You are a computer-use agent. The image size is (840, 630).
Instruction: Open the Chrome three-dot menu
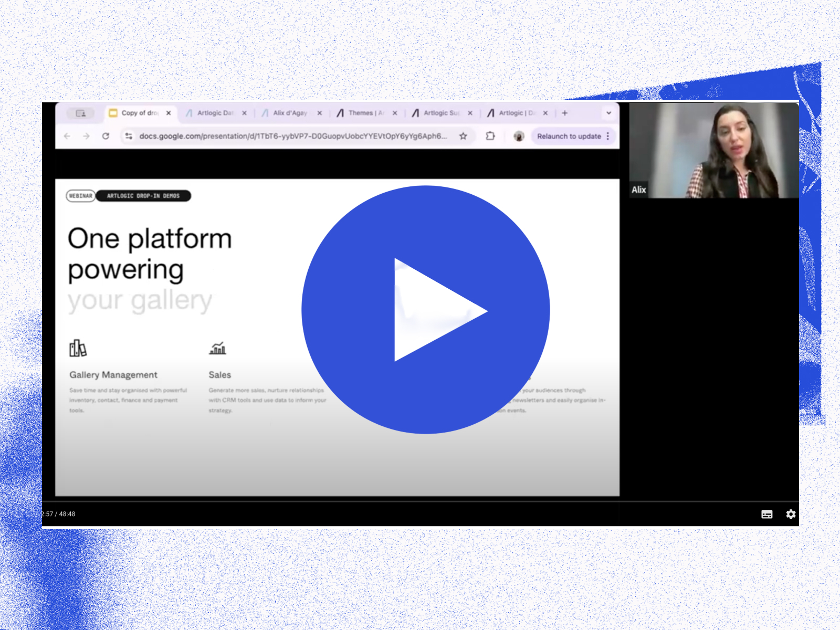608,136
